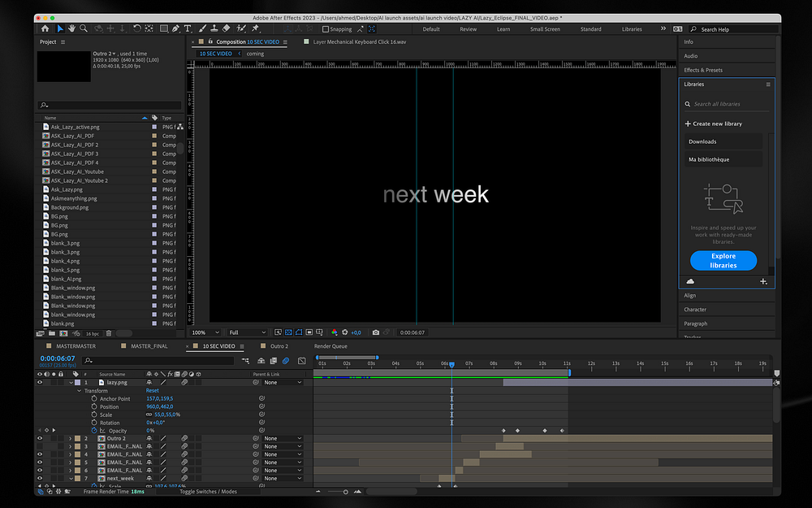
Task: Collapse the lazy.png layer
Action: pyautogui.click(x=71, y=383)
